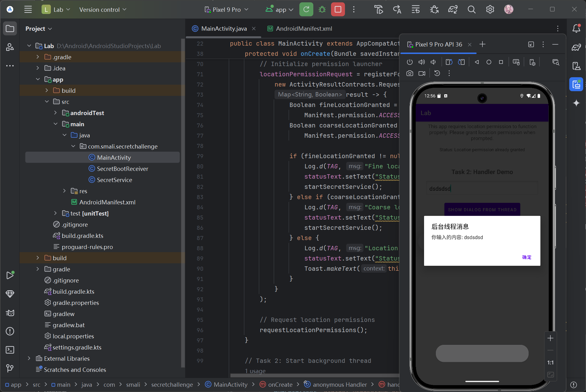Open the Pixel 9 Pro device dropdown
This screenshot has height=392, width=586.
tap(226, 10)
